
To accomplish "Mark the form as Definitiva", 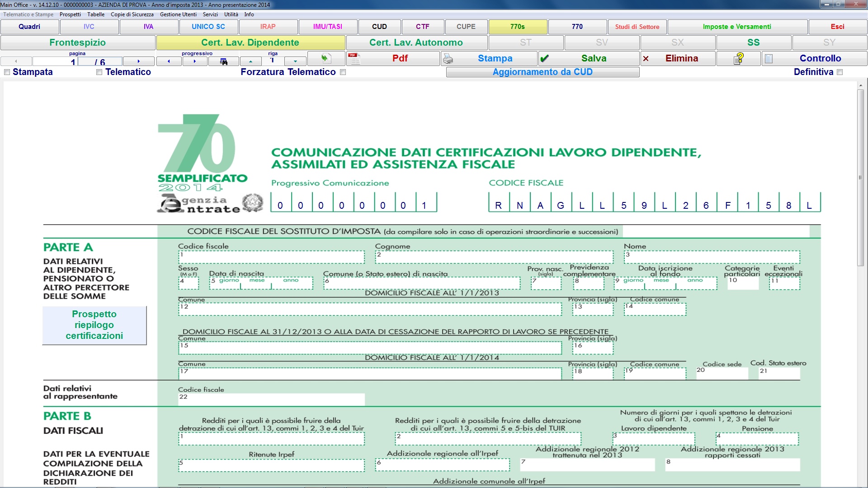I will coord(840,72).
